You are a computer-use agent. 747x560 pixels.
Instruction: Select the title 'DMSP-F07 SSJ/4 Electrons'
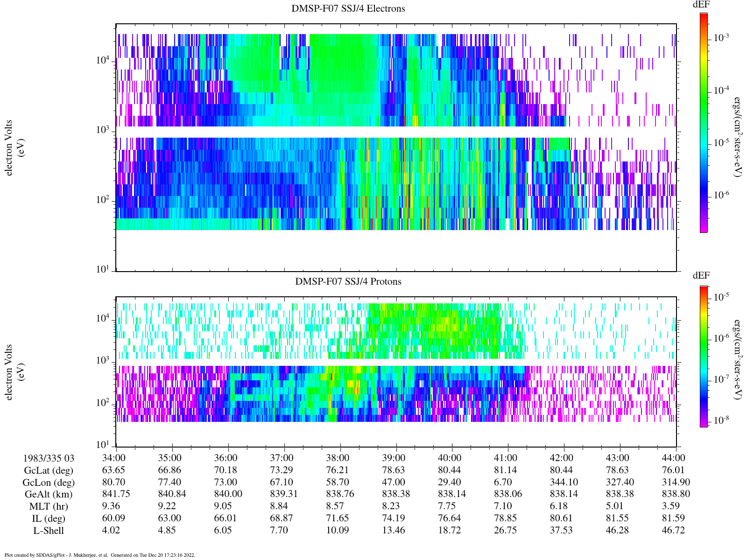[x=348, y=8]
